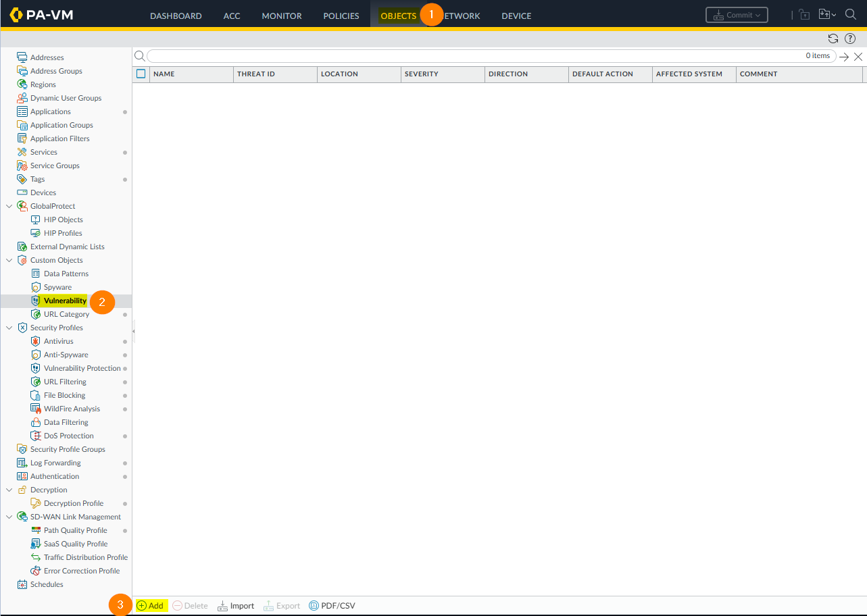Open the ACC tab

pyautogui.click(x=232, y=16)
